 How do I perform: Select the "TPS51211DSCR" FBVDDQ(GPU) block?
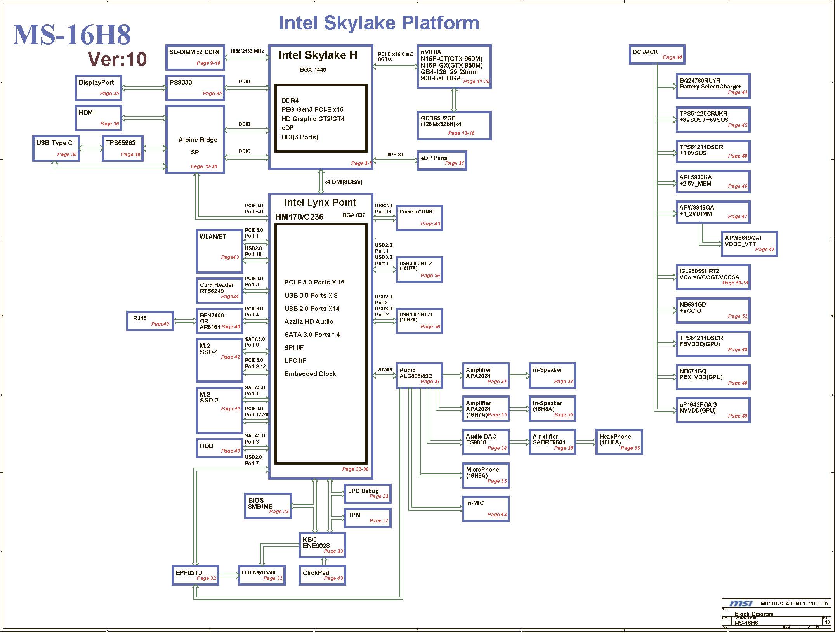tap(713, 344)
